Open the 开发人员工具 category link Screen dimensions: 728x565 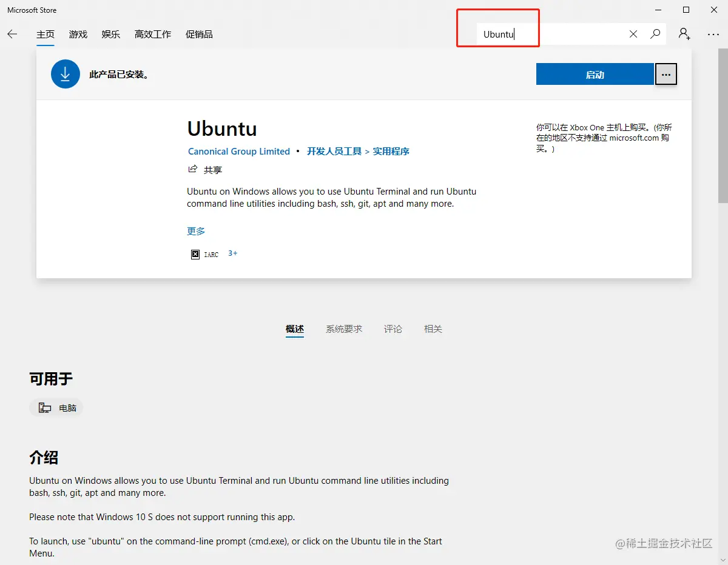coord(334,152)
